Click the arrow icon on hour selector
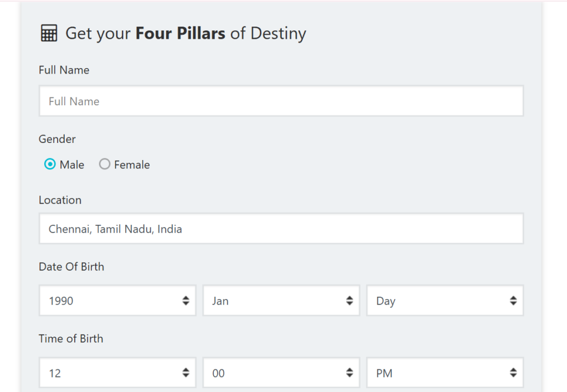 click(x=185, y=373)
